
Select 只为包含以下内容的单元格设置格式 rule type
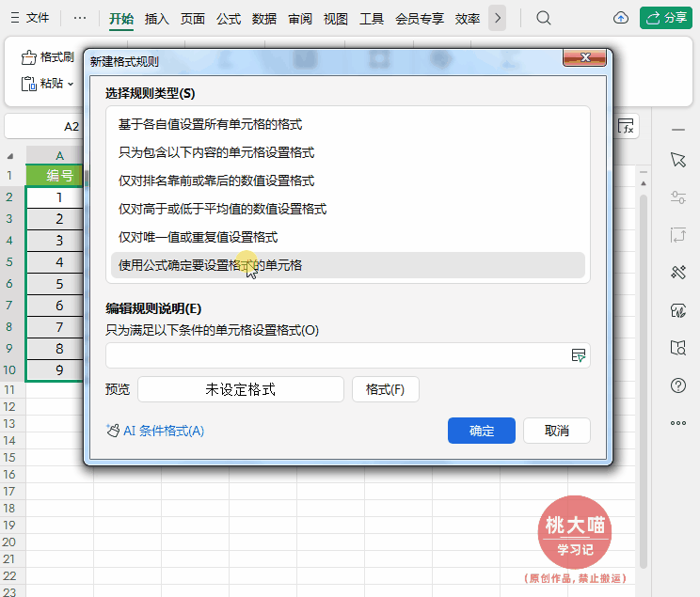pos(348,152)
